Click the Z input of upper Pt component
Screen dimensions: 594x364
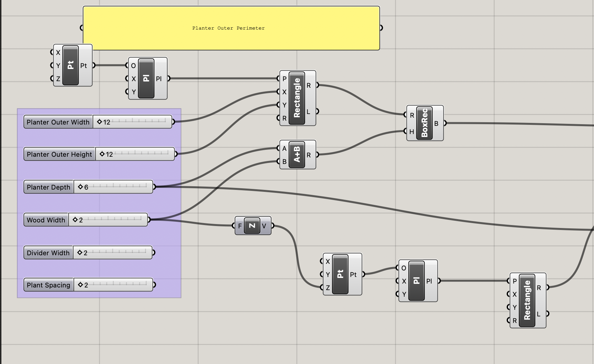(58, 79)
